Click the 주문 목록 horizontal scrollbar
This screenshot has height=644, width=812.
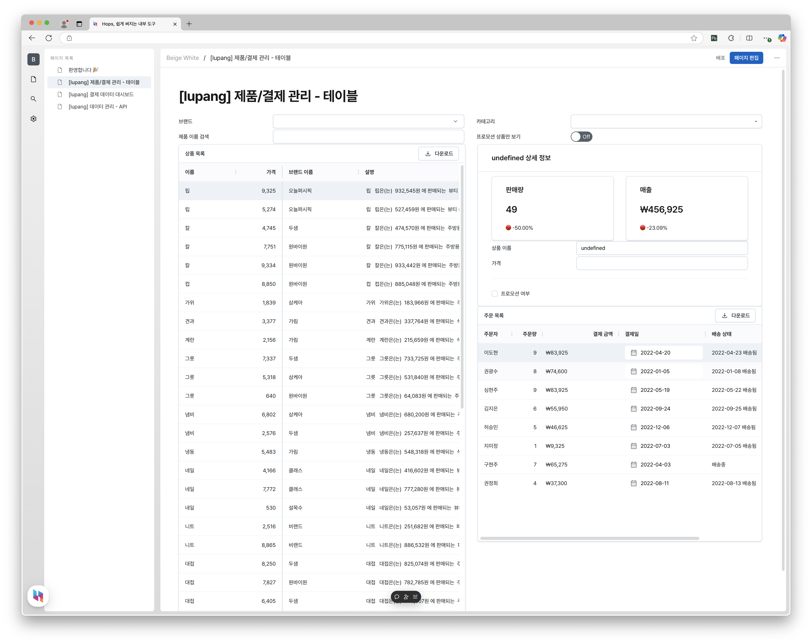click(589, 538)
